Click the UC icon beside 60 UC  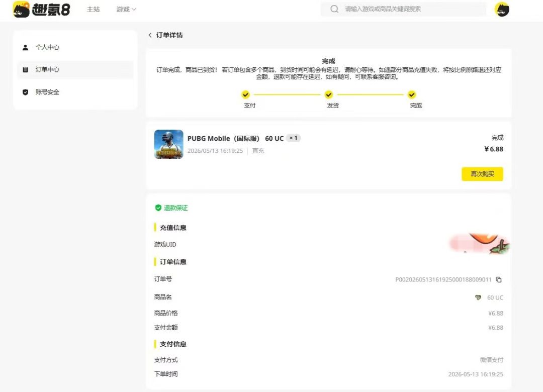coord(478,298)
